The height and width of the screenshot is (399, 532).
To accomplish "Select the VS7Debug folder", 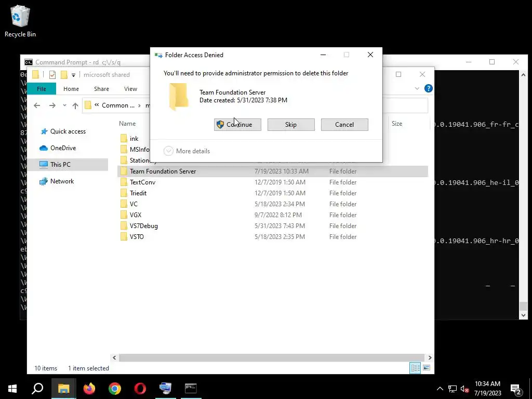I will tap(143, 225).
